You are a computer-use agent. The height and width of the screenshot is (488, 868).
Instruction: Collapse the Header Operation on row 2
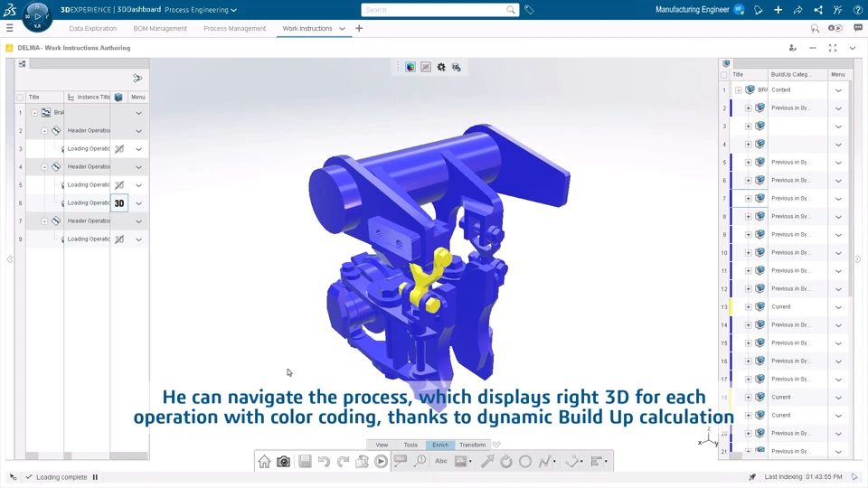click(44, 131)
